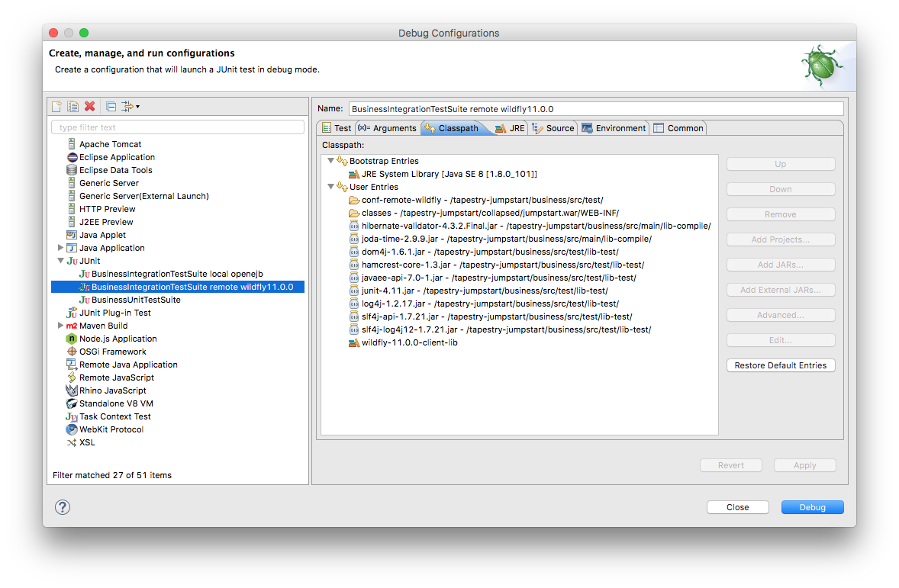Click the Apply button
Viewport: 899px width, 588px height.
(805, 465)
